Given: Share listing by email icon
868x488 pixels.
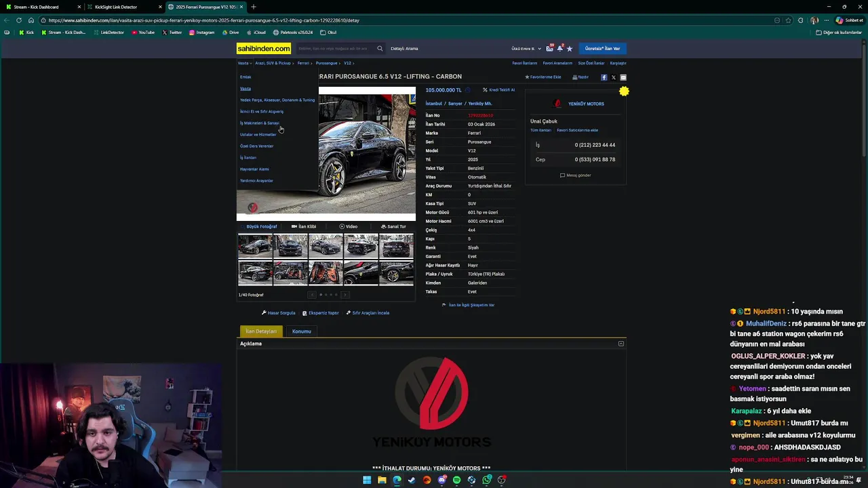Looking at the screenshot, I should tap(623, 77).
